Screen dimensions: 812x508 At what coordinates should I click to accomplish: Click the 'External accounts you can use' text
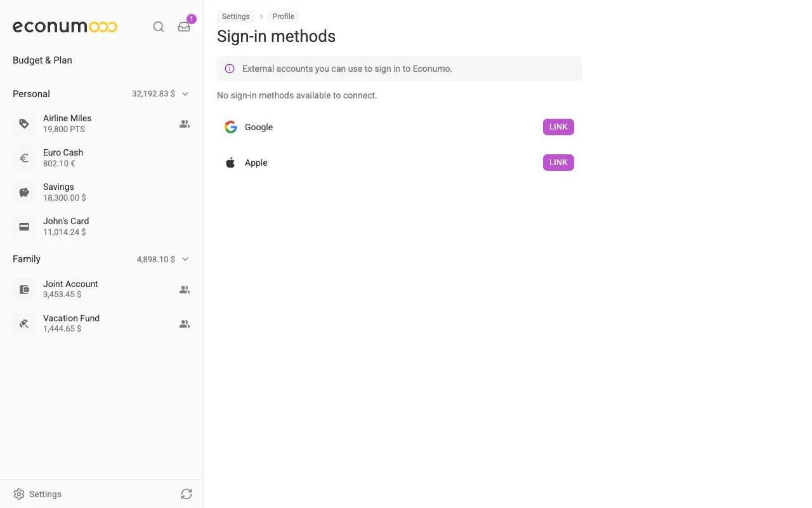point(347,69)
